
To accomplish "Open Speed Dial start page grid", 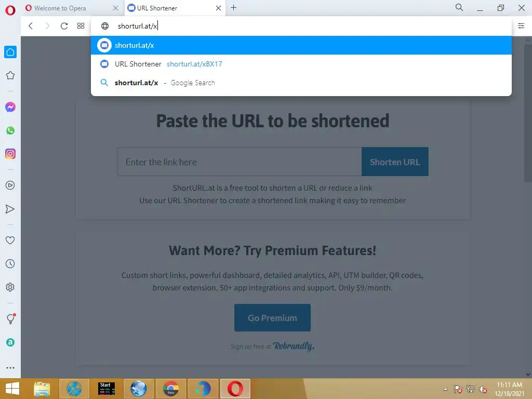I will (x=81, y=26).
